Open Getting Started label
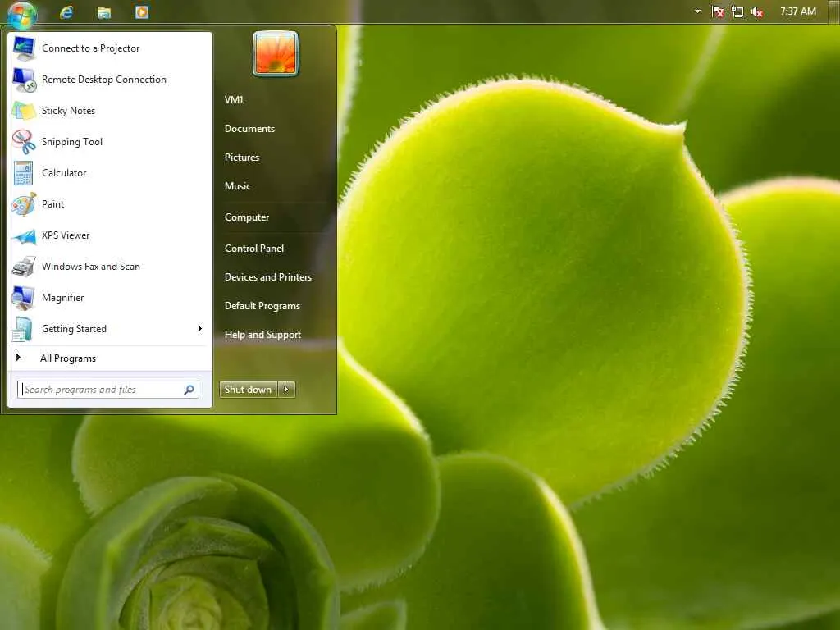This screenshot has height=630, width=840. pos(74,328)
